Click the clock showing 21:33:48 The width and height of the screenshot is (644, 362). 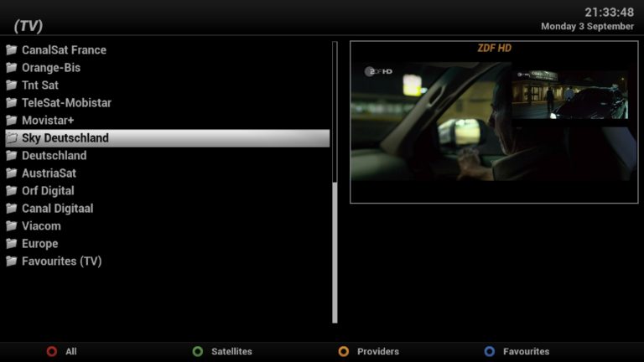[x=609, y=13]
